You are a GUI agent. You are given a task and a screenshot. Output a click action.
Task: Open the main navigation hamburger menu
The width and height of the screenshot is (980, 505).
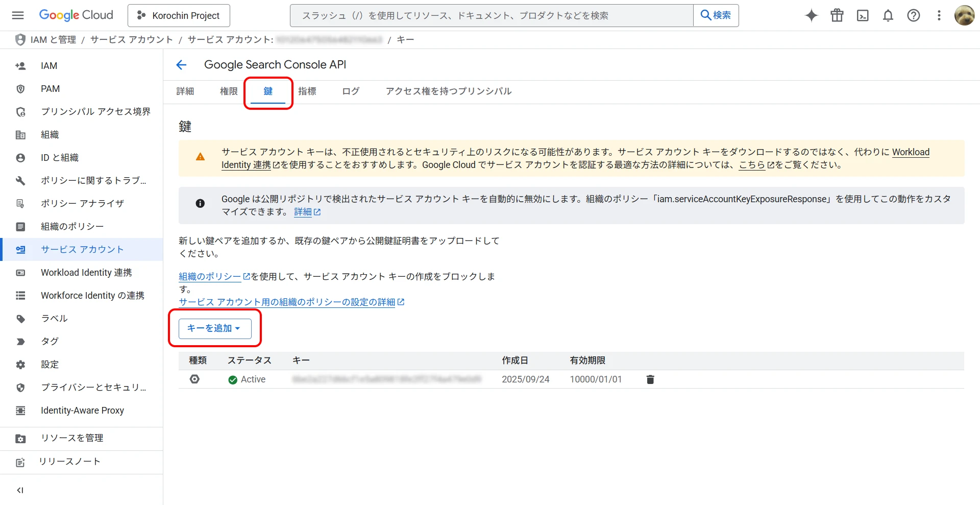18,15
